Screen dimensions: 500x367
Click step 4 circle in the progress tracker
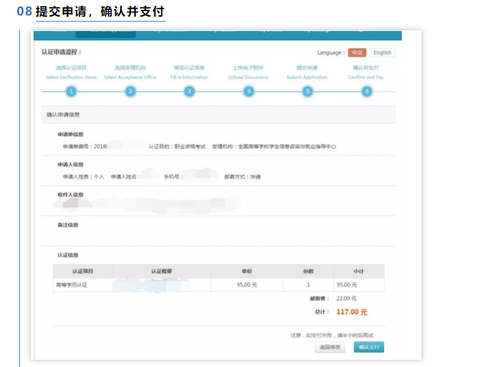click(x=249, y=91)
